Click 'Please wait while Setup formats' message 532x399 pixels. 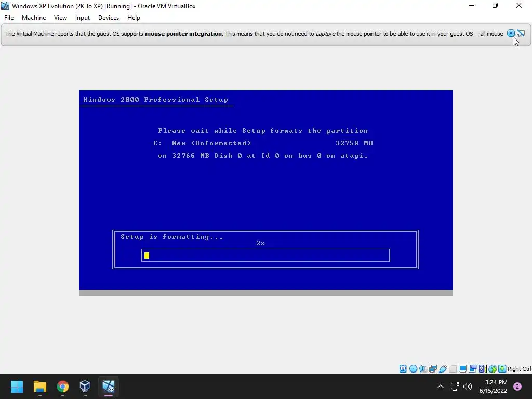pyautogui.click(x=263, y=130)
